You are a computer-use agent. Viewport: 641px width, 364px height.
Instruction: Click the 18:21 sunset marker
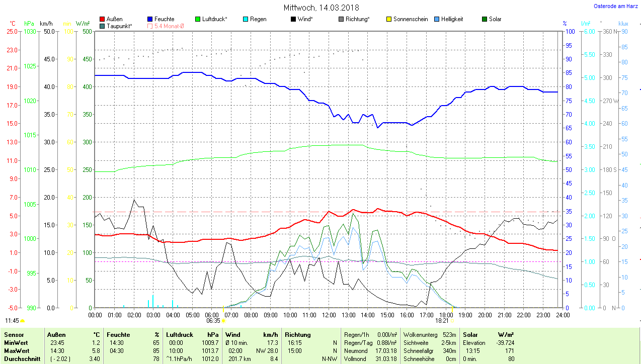(x=442, y=320)
